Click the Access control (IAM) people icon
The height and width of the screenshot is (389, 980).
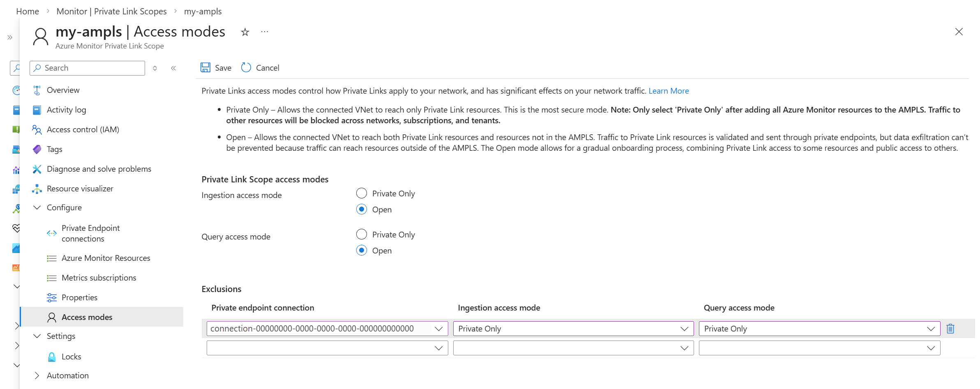pos(37,129)
